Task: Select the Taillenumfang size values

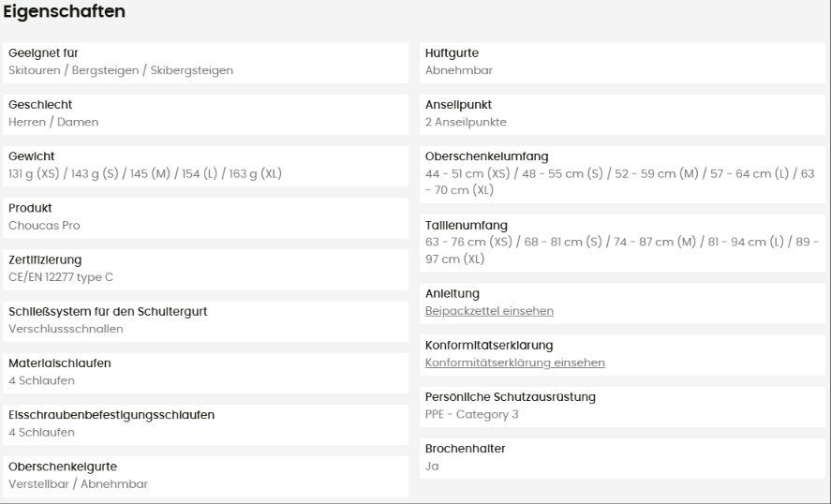Action: pyautogui.click(x=622, y=250)
